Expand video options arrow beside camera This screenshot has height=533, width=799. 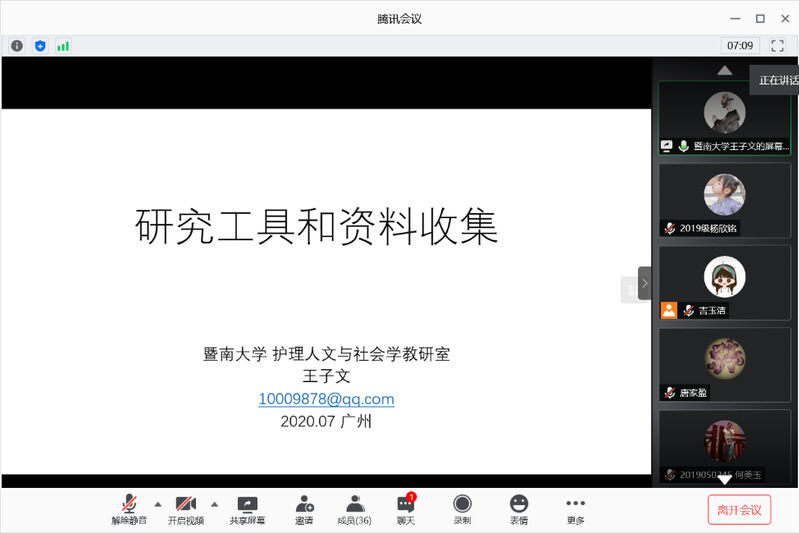[x=214, y=504]
